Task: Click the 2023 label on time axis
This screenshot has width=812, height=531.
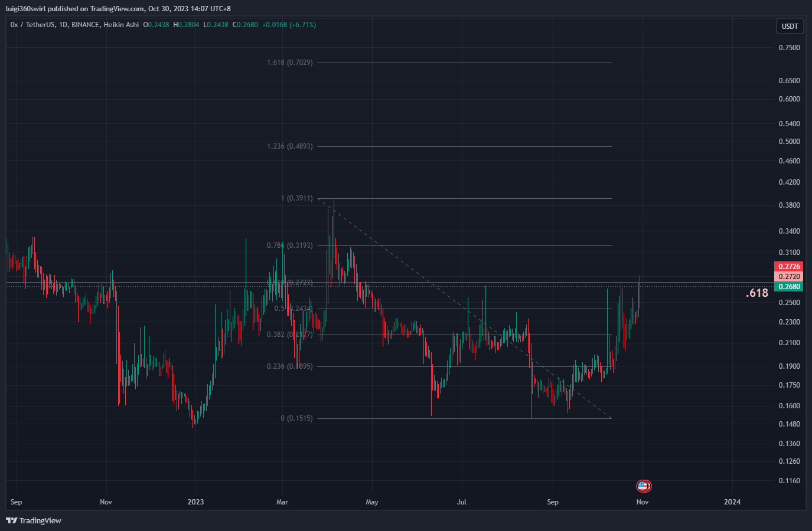Action: [x=195, y=502]
